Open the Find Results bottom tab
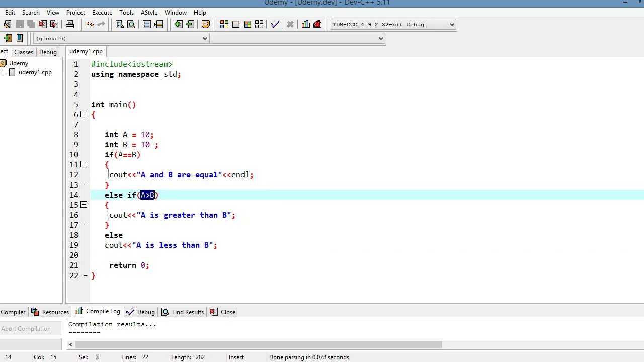Screen dimensions: 644x362 click(182, 312)
